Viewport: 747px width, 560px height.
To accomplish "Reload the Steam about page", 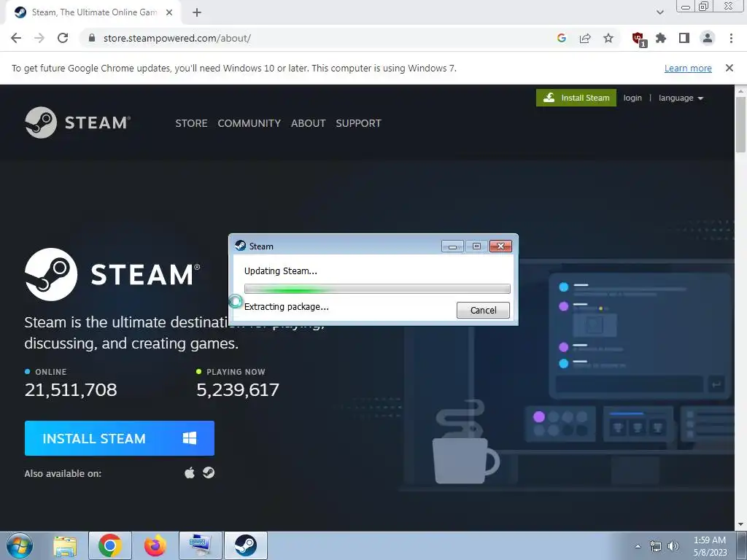I will 63,38.
